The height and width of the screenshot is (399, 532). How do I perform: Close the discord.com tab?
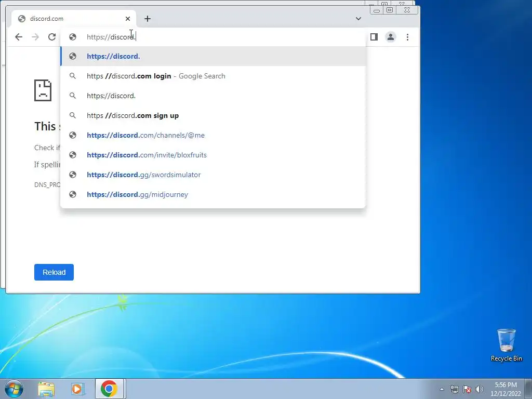[x=128, y=19]
